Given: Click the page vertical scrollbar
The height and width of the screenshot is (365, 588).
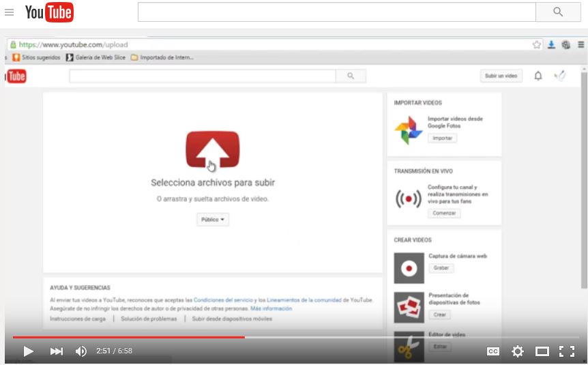Looking at the screenshot, I should click(584, 180).
